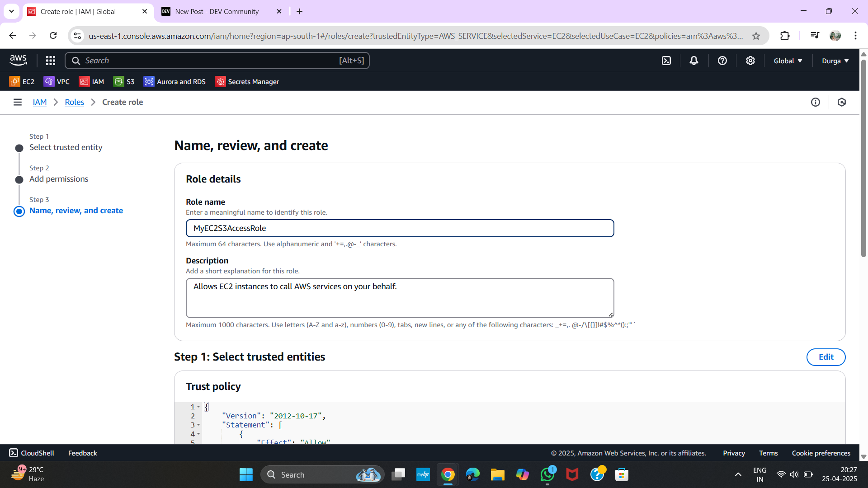Click the AWS console search box
868x488 pixels.
click(x=217, y=61)
